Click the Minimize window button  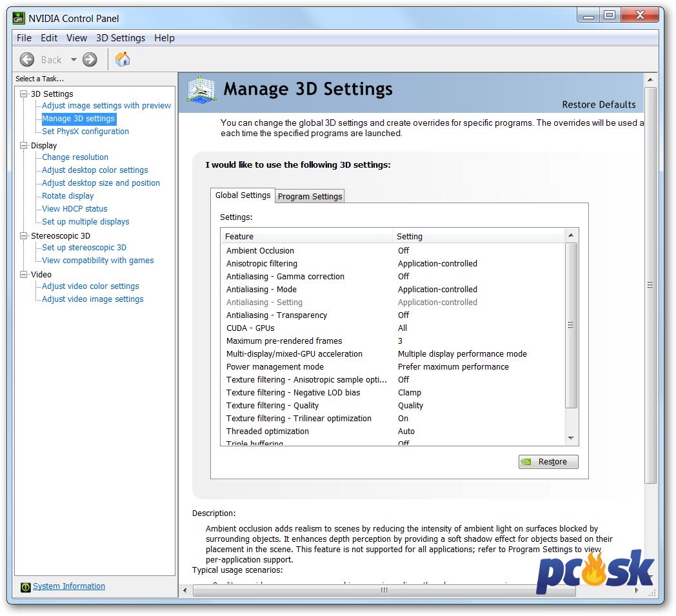[x=588, y=15]
